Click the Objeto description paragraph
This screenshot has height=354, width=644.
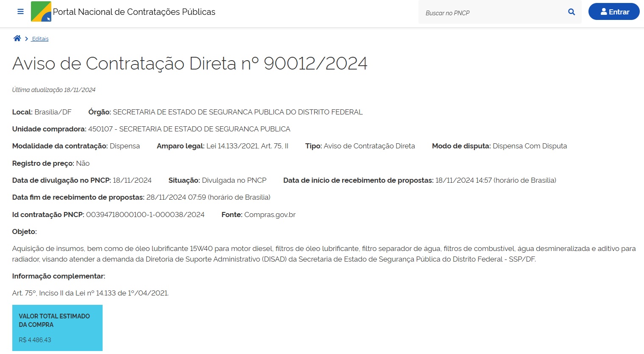point(323,254)
